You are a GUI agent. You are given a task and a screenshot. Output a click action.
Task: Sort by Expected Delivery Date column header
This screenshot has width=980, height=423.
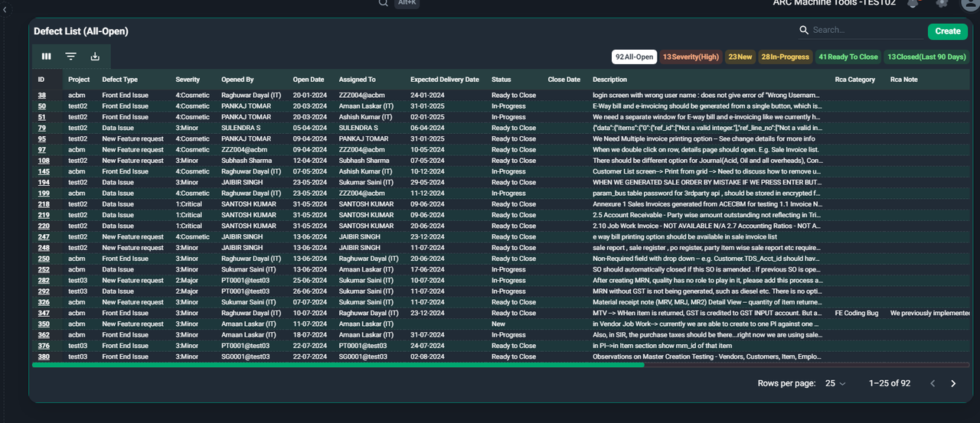(445, 80)
